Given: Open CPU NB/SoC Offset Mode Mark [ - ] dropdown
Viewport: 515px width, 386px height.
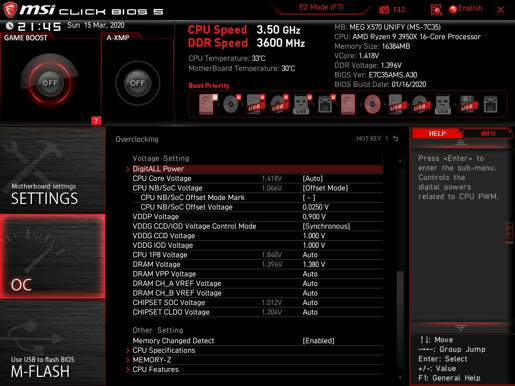Looking at the screenshot, I should tap(309, 198).
